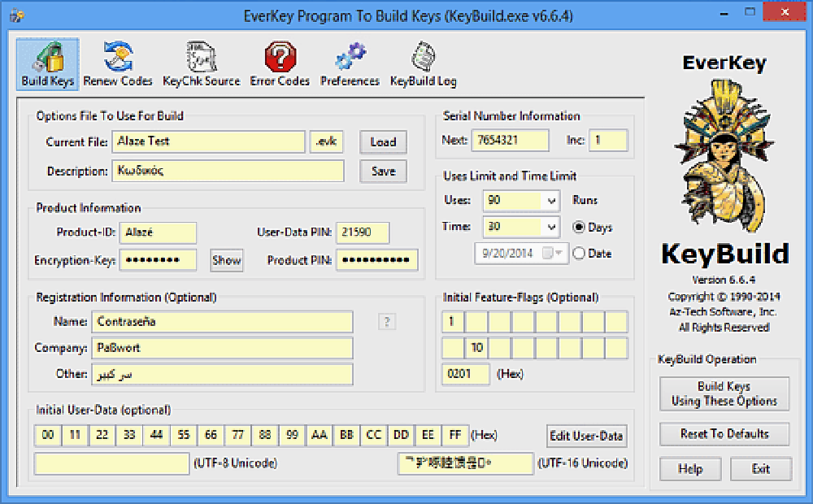Click the user-data hex cell AA

coord(320,435)
